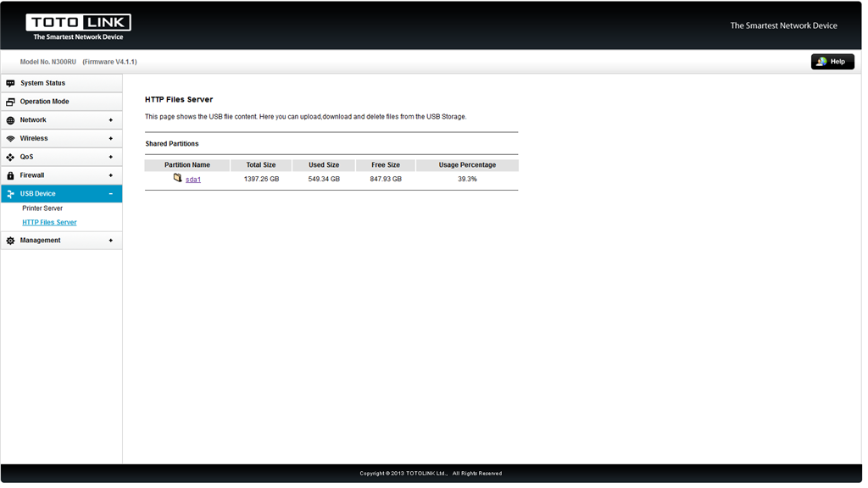Expand the Network menu plus sign

pos(111,120)
